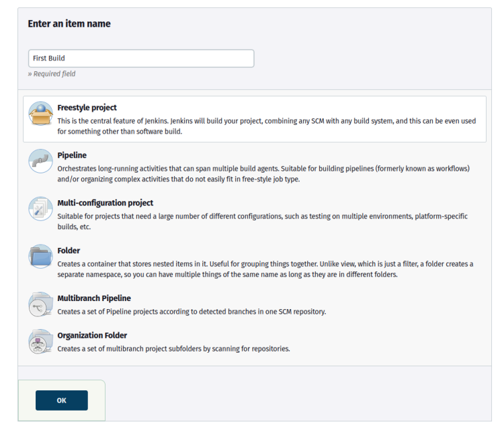Screen dimensions: 504x428
Task: Click the OK button
Action: tap(62, 400)
